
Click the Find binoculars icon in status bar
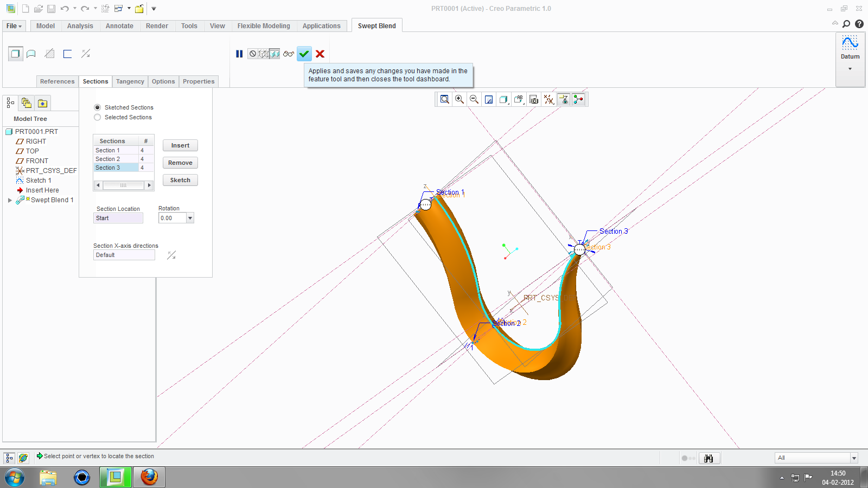[709, 458]
